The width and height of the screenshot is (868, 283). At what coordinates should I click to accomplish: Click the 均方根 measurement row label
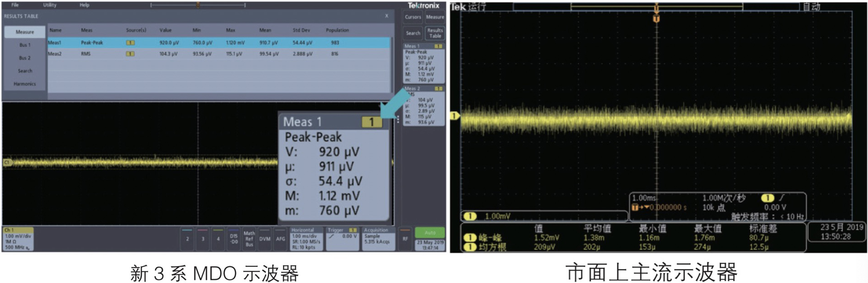tap(493, 247)
